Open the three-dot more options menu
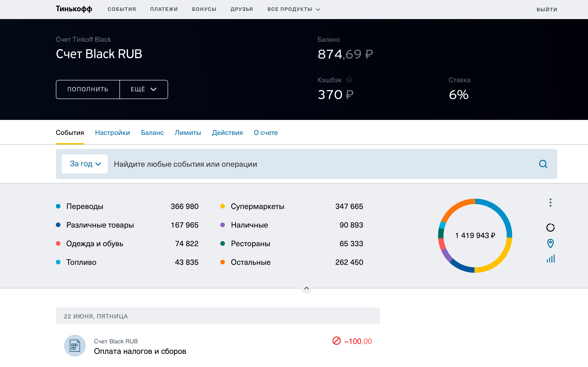This screenshot has width=588, height=367. (550, 203)
